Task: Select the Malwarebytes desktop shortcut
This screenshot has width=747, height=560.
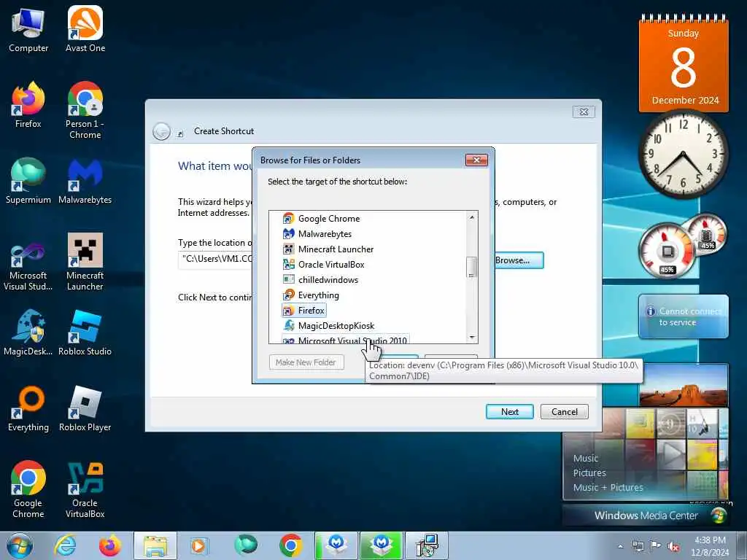Action: click(85, 181)
